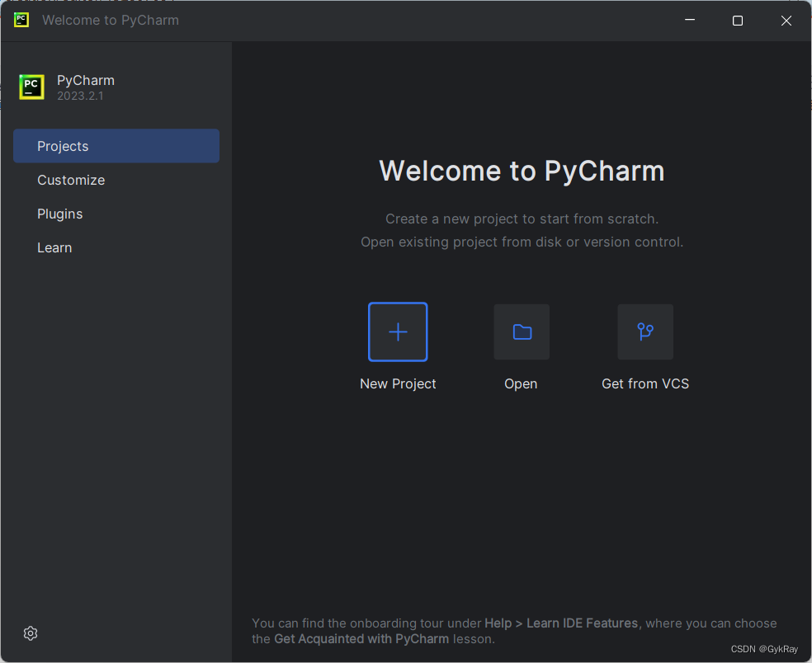Open the settings gear in the sidebar
Viewport: 812px width, 663px height.
[31, 633]
